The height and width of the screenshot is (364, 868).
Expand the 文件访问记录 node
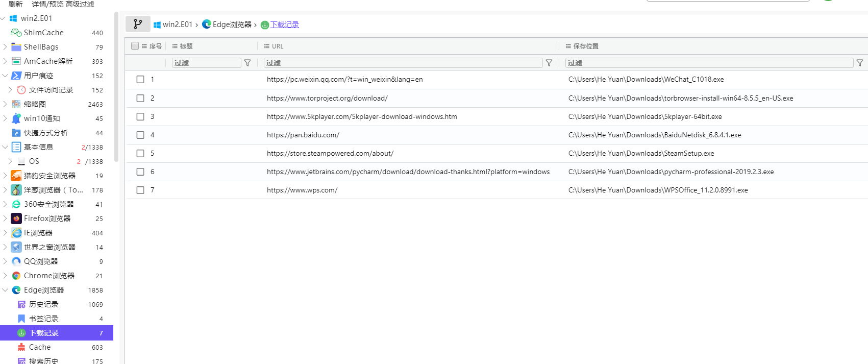pyautogui.click(x=10, y=90)
